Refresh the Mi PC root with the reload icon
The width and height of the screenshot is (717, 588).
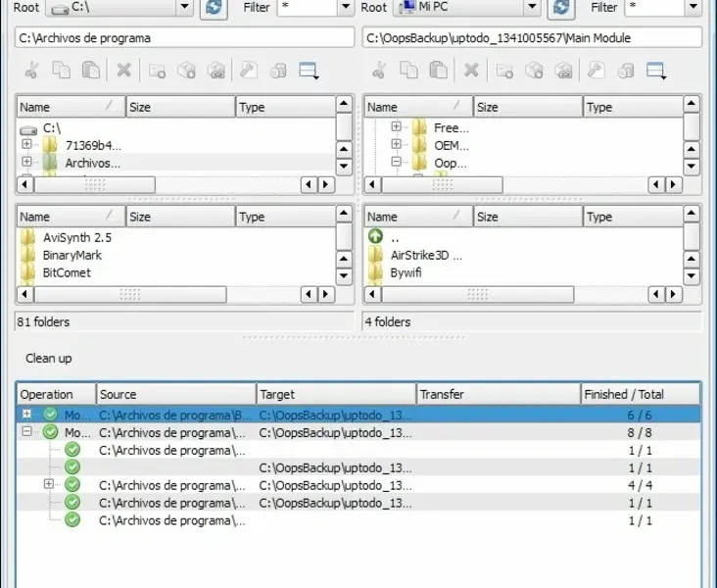(561, 8)
